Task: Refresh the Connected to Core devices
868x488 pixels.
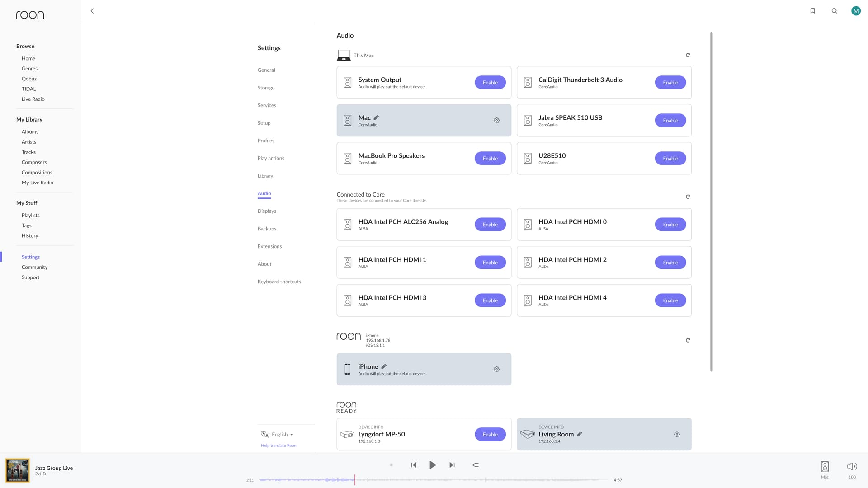Action: point(688,197)
